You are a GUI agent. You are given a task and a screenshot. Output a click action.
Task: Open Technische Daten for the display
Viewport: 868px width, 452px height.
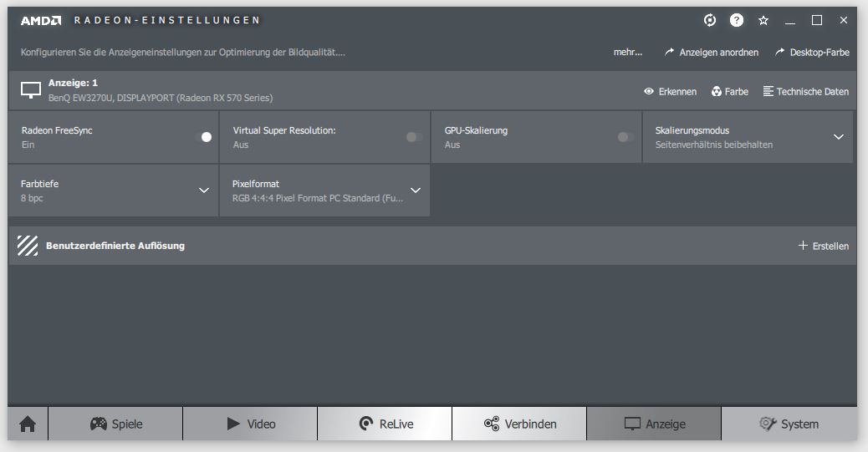click(805, 91)
